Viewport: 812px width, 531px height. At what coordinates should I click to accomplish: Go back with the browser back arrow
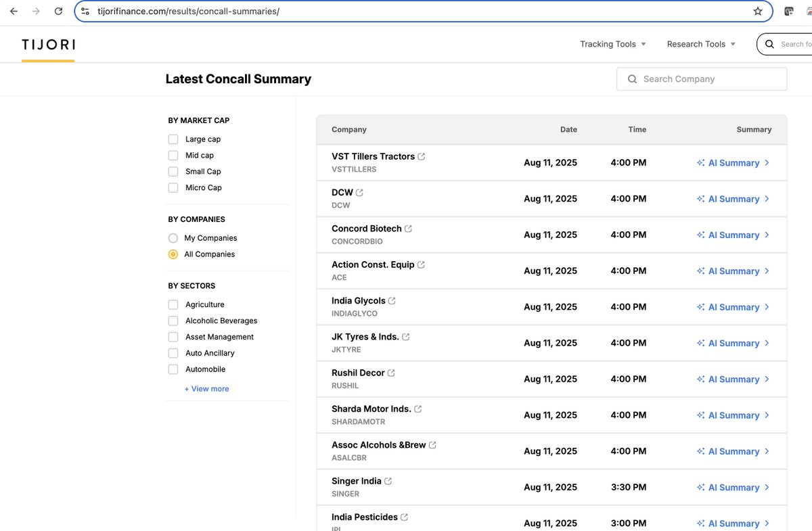[14, 11]
